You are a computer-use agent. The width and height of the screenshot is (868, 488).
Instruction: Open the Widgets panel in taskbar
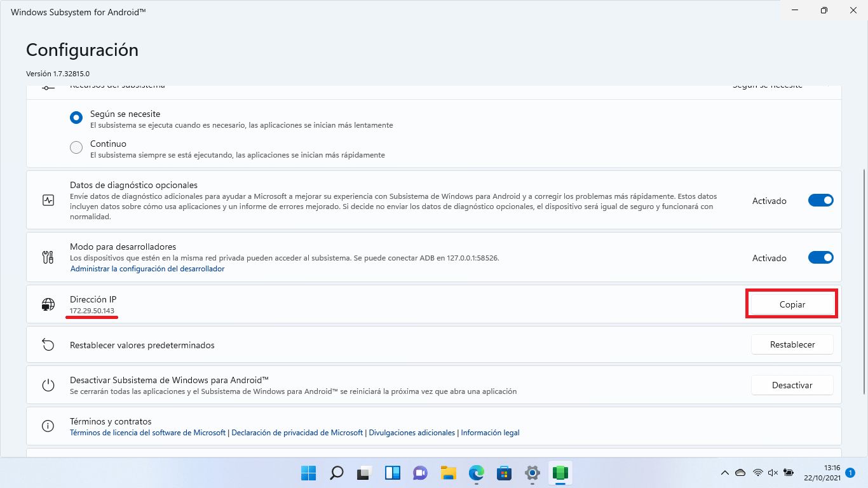(x=392, y=473)
